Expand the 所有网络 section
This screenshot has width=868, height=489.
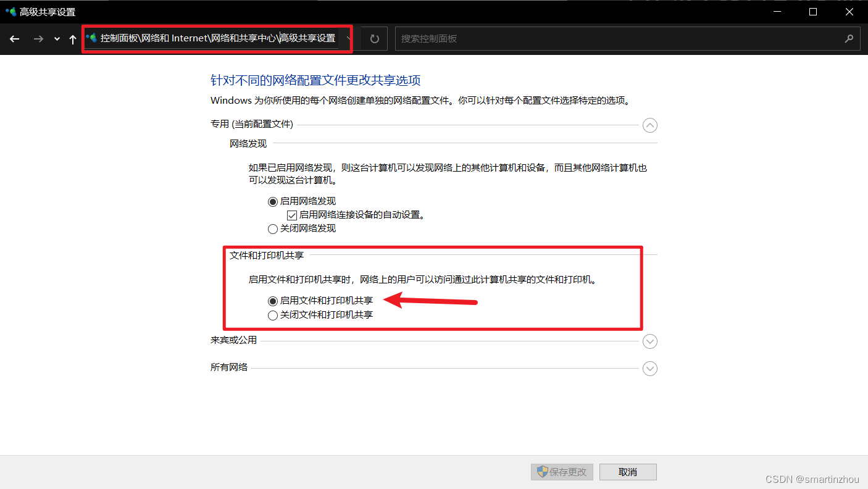click(x=649, y=369)
